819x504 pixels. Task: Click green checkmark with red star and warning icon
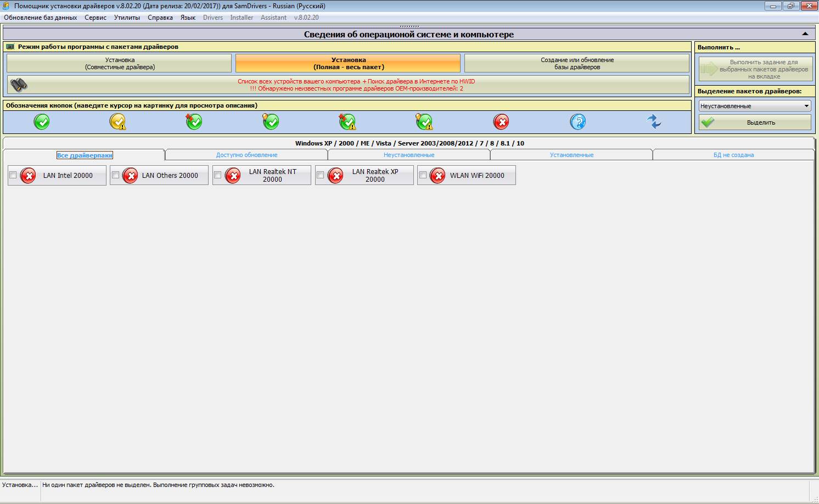tap(347, 121)
